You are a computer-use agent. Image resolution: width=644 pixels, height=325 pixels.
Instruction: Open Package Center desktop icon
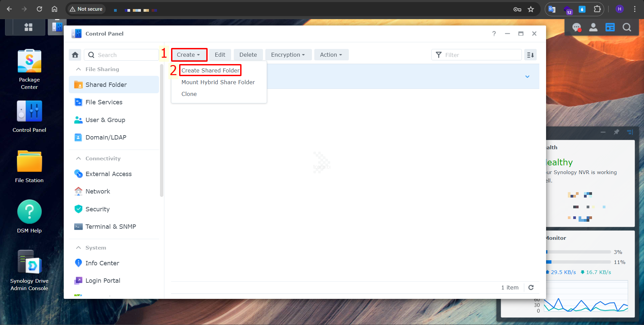(x=30, y=62)
